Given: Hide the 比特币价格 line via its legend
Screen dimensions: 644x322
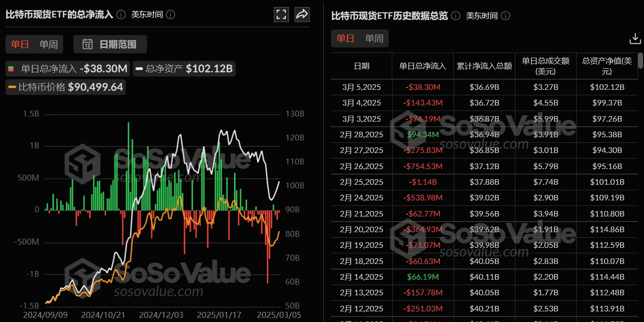Looking at the screenshot, I should pyautogui.click(x=65, y=87).
